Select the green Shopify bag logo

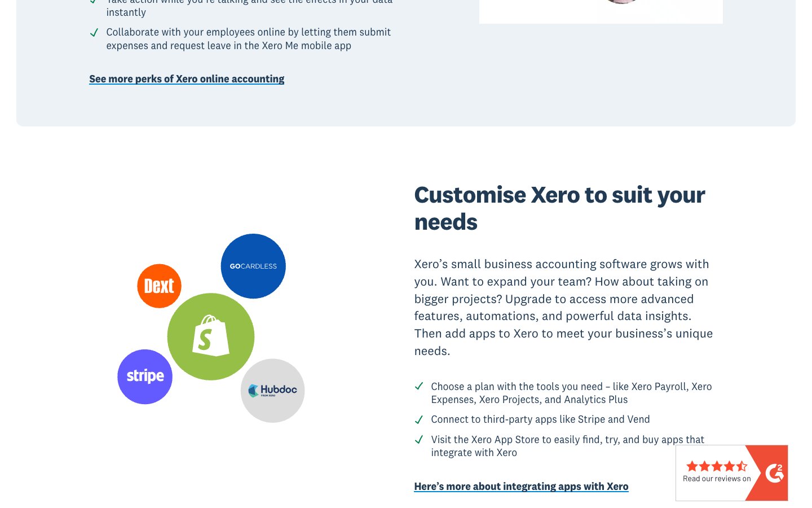[x=211, y=336]
